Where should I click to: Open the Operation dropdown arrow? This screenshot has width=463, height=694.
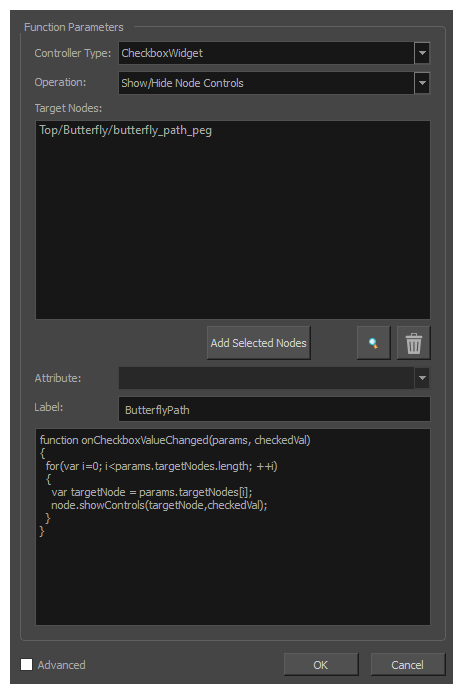[x=422, y=83]
